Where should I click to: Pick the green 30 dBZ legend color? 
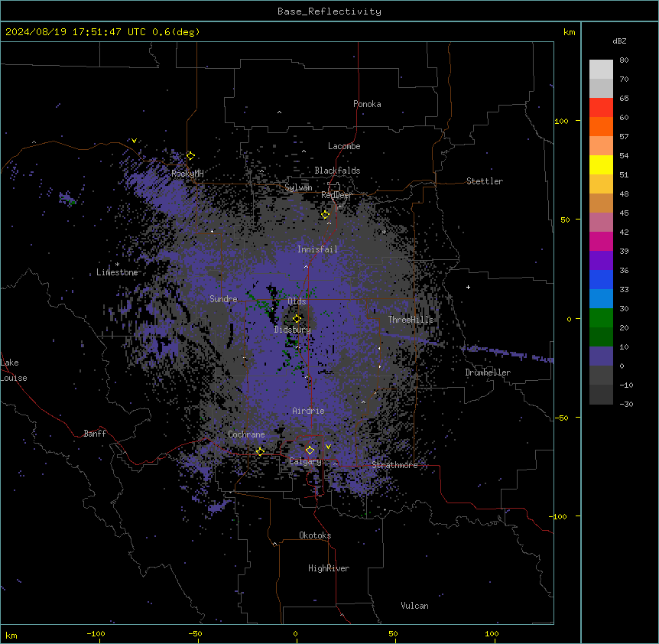(x=601, y=318)
